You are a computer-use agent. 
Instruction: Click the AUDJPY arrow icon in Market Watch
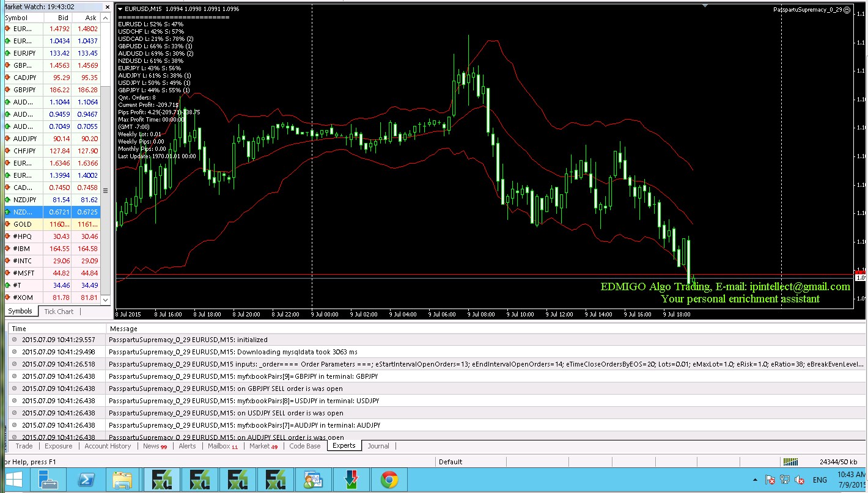click(7, 139)
